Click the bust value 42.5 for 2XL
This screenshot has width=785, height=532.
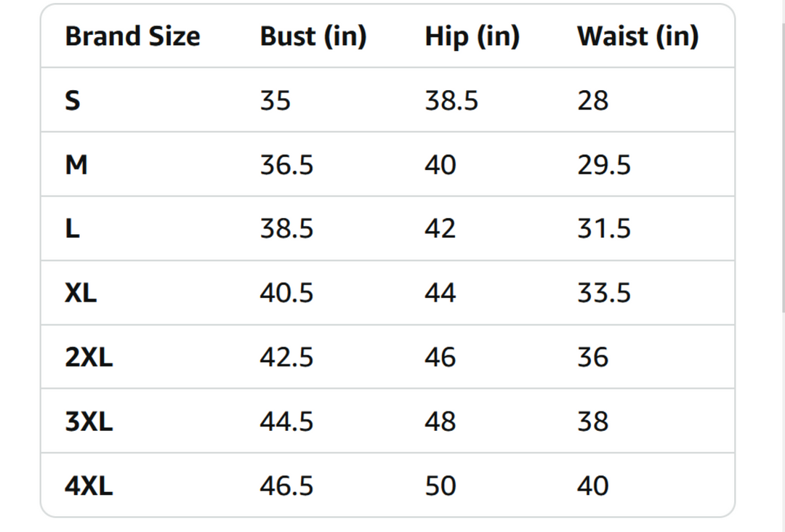click(286, 358)
